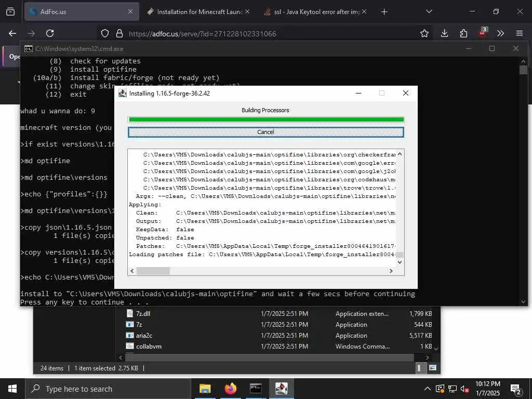Image resolution: width=532 pixels, height=399 pixels.
Task: Cancel the Forge installation
Action: coord(265,132)
